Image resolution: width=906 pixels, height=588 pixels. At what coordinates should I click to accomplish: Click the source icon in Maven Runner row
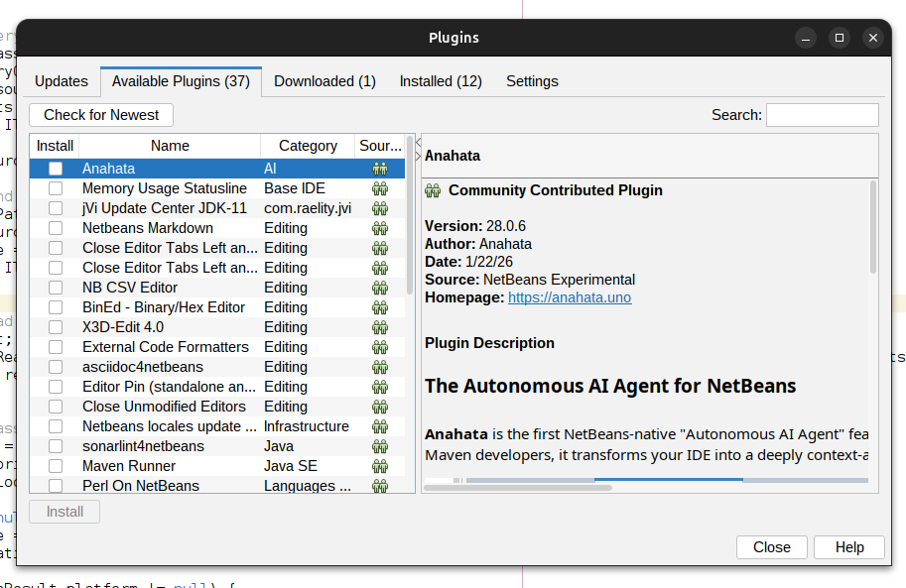(x=379, y=466)
